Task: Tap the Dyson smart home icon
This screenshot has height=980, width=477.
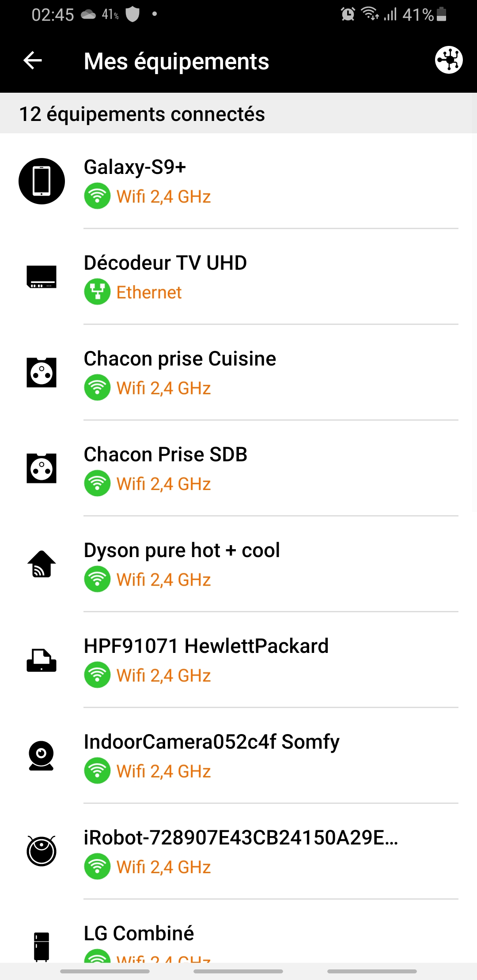Action: tap(42, 564)
